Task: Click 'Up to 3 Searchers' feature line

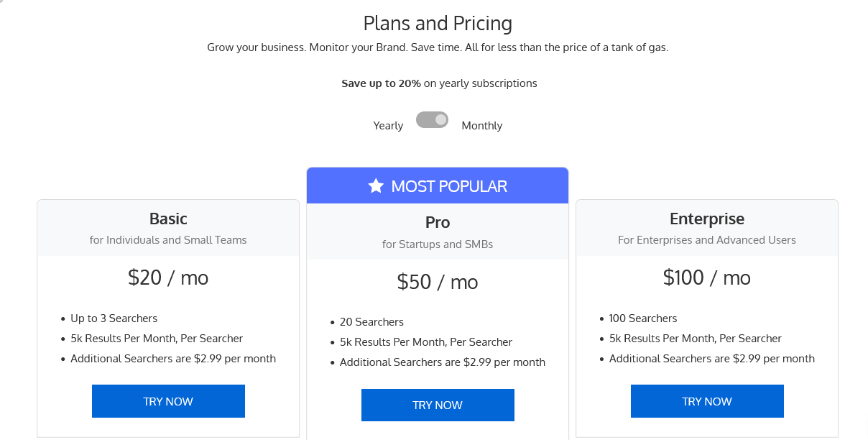Action: 114,318
